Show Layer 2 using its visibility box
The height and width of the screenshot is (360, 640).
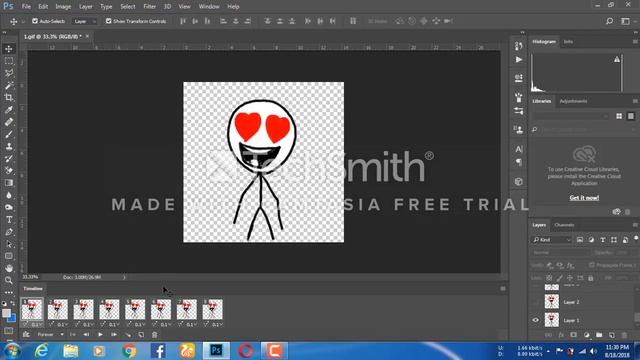pos(536,302)
